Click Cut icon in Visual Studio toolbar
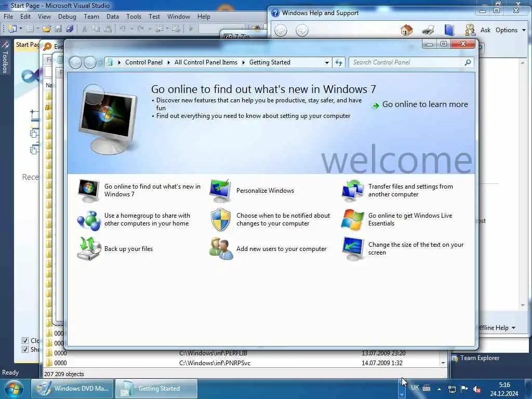The height and width of the screenshot is (399, 532). point(85,29)
